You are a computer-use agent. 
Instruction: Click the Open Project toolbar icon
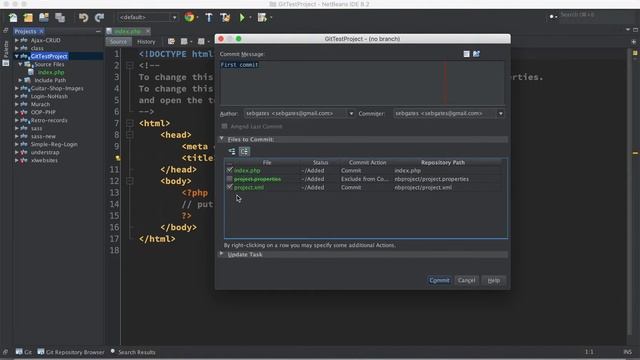click(44, 18)
